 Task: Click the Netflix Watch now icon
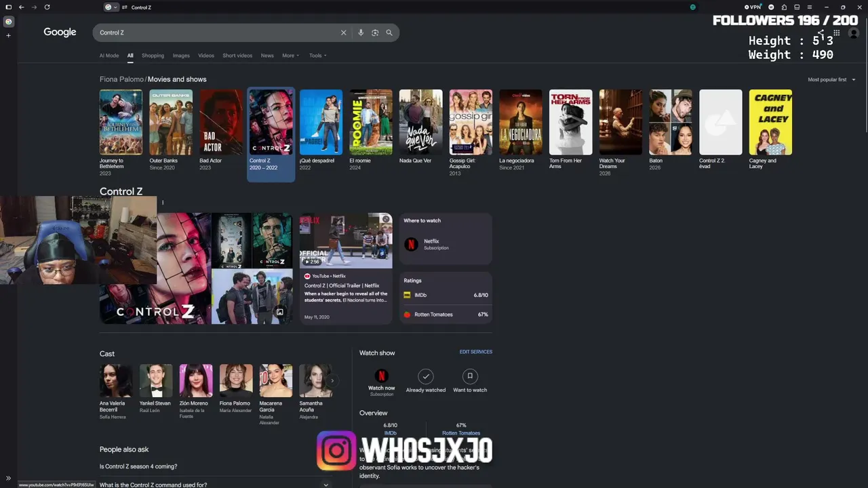[382, 375]
